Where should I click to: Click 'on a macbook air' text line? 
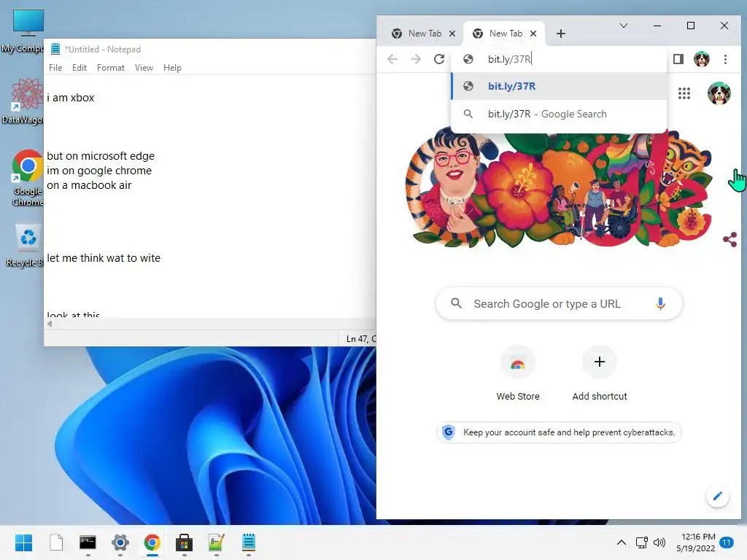click(x=88, y=185)
